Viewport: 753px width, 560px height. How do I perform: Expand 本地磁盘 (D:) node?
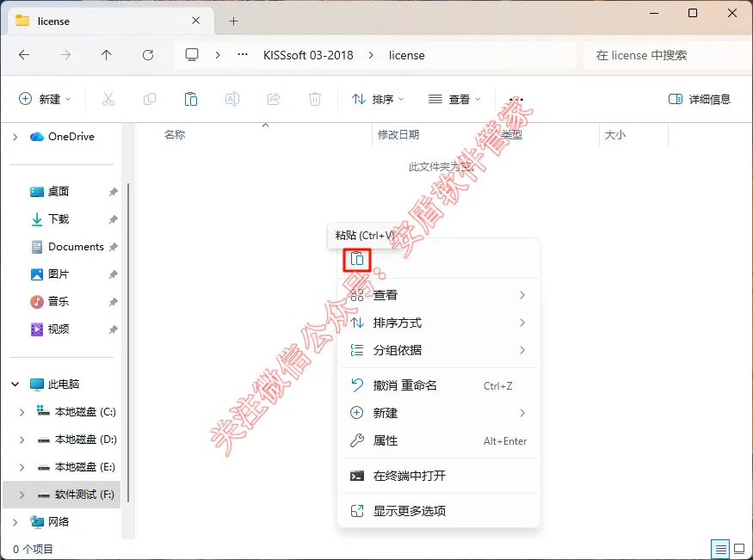click(x=22, y=440)
